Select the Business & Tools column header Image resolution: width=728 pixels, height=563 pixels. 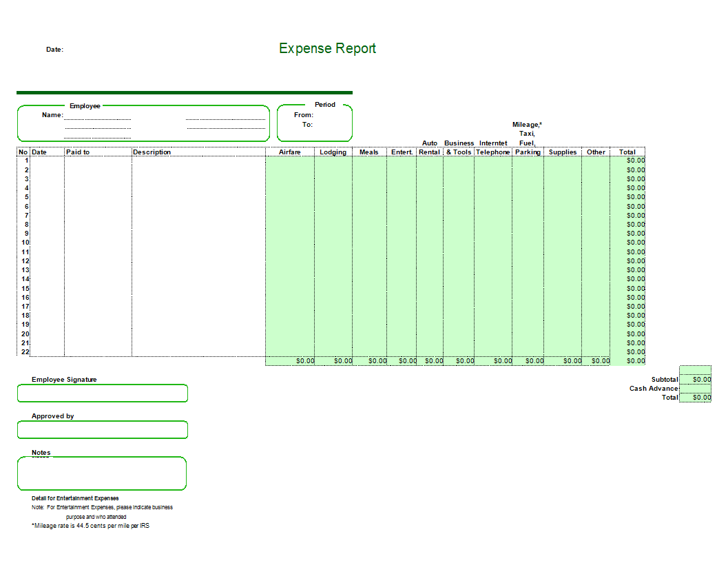point(459,147)
